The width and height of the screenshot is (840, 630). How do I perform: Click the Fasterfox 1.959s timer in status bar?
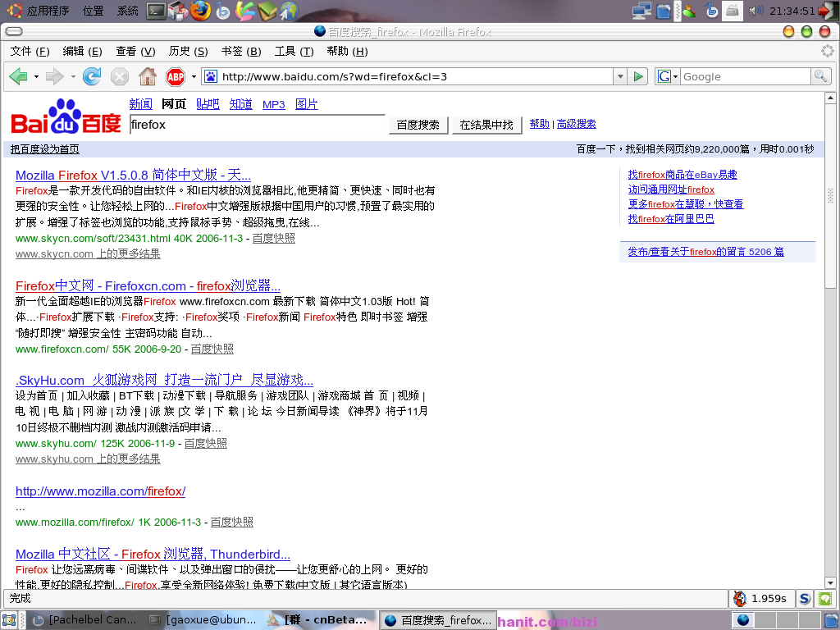tap(761, 598)
